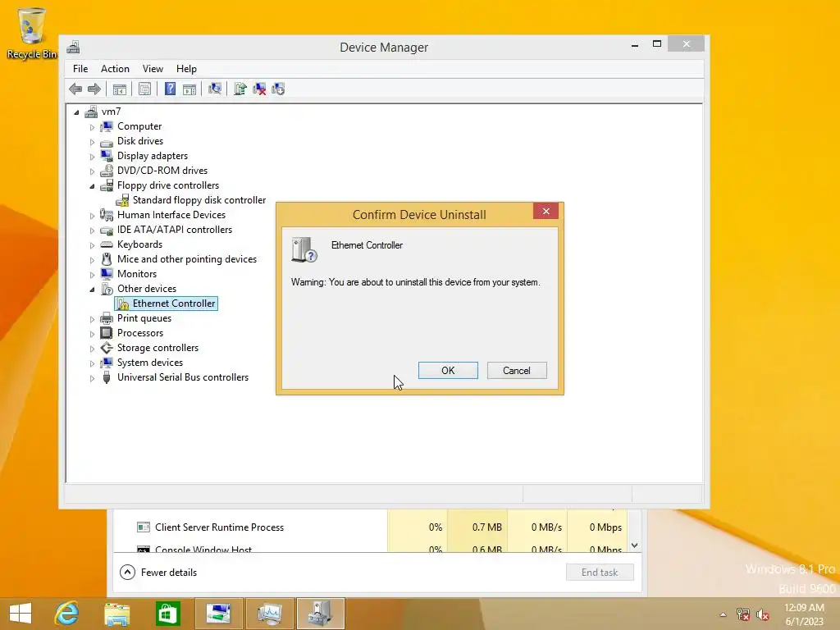The height and width of the screenshot is (630, 840).
Task: Open the File menu
Action: pos(80,69)
